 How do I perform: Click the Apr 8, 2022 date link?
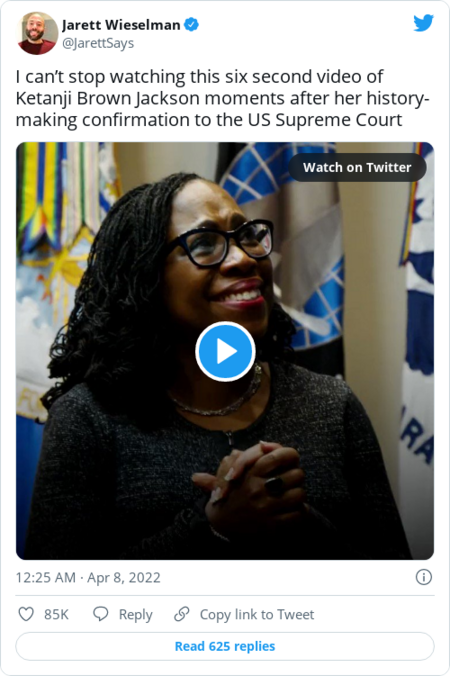(124, 577)
